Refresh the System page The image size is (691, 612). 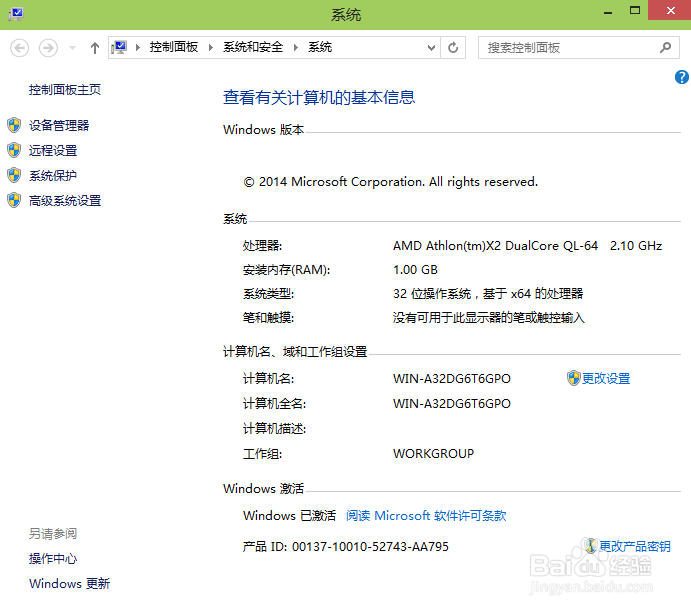453,48
